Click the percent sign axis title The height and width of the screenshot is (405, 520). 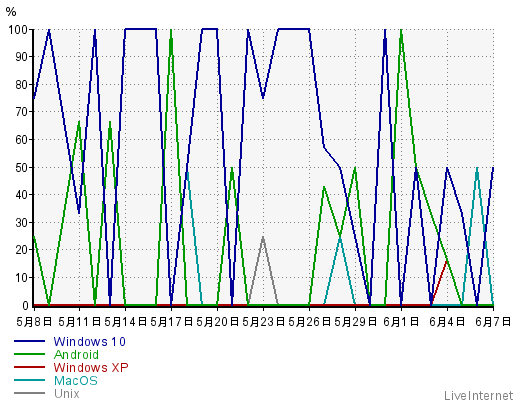11,12
